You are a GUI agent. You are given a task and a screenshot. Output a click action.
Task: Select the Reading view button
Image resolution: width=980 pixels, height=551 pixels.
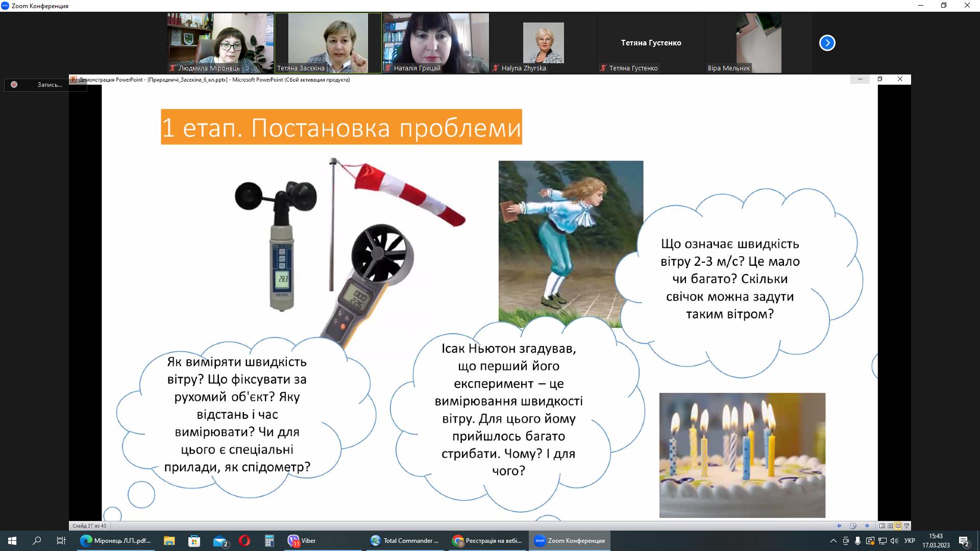[x=898, y=525]
